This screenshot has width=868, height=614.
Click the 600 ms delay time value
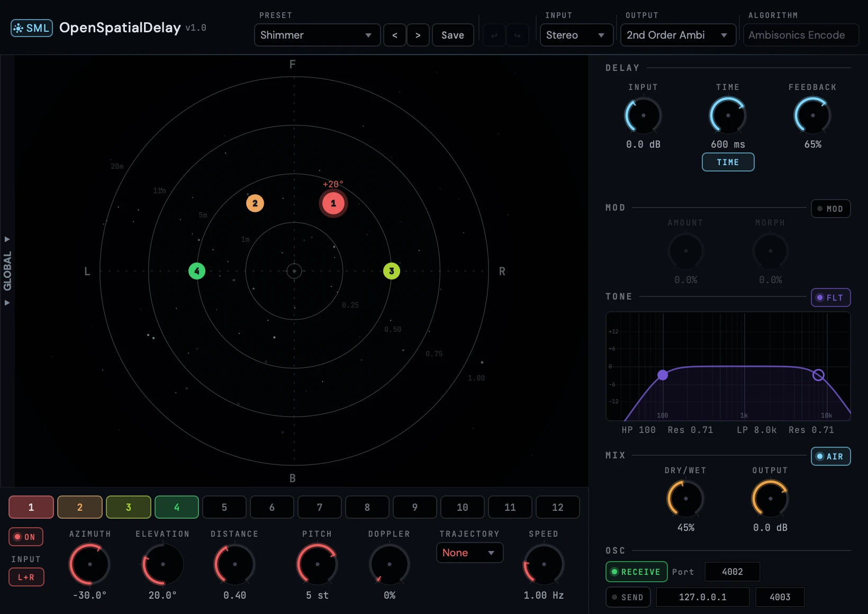pos(728,145)
